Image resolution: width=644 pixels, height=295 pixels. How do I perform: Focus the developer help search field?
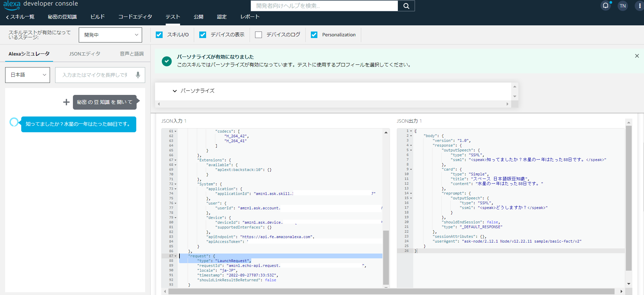click(324, 6)
